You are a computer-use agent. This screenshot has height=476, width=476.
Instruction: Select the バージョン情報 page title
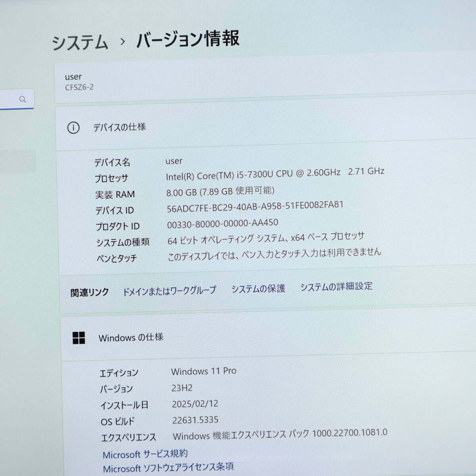[188, 39]
